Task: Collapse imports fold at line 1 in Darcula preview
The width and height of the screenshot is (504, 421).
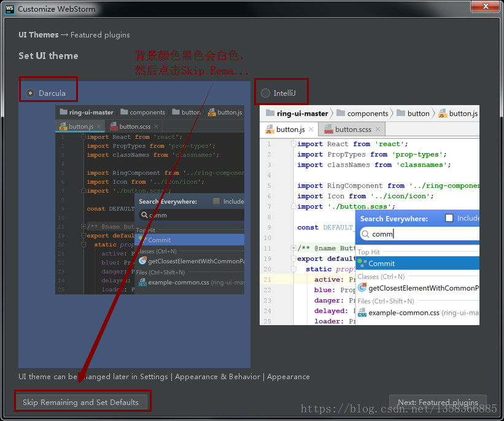Action: coord(83,137)
